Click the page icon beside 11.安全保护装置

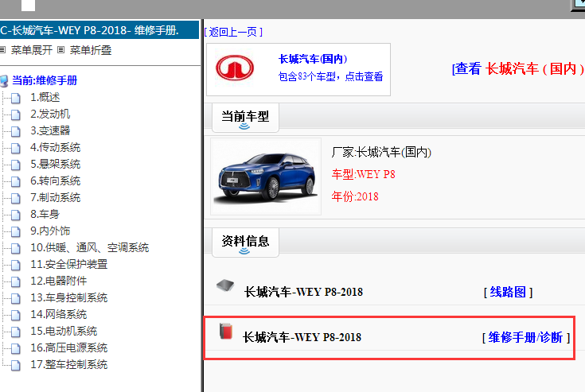[16, 265]
